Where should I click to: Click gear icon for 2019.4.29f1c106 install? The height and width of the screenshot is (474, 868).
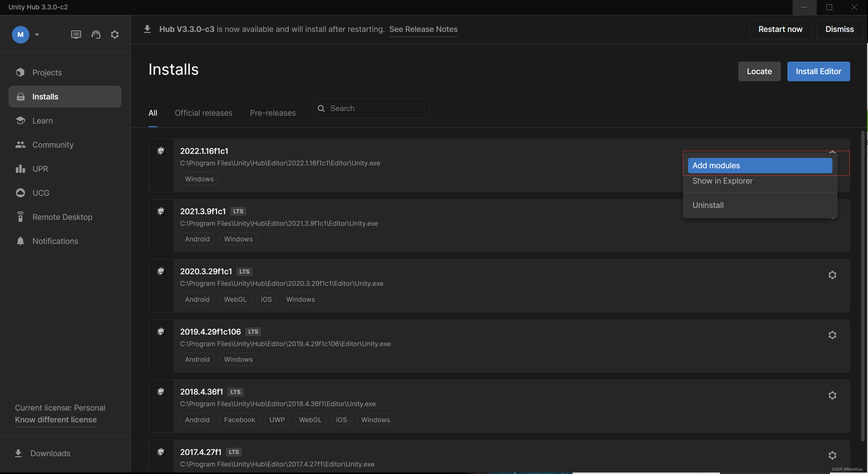pos(832,335)
